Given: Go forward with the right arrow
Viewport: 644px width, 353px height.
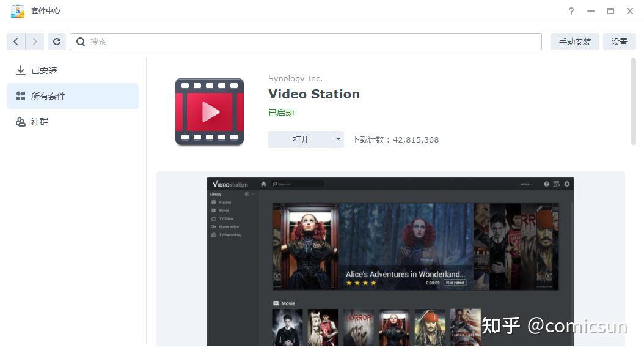Looking at the screenshot, I should (35, 42).
